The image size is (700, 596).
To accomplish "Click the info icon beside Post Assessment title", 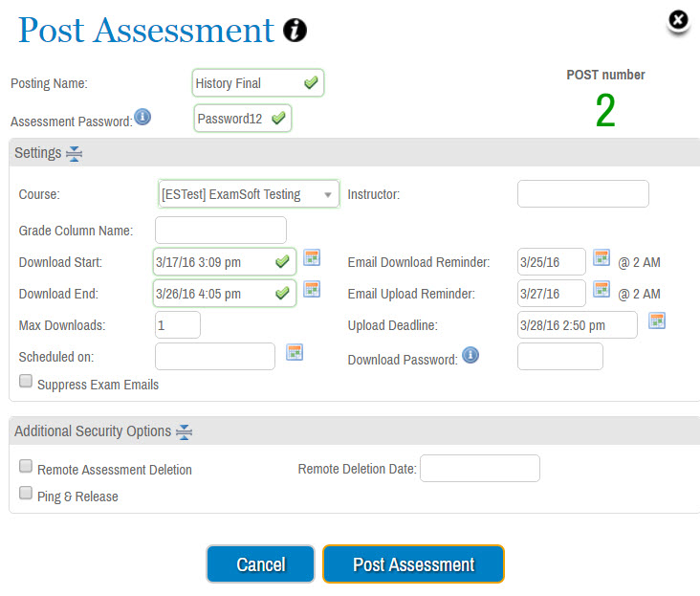I will tap(295, 31).
